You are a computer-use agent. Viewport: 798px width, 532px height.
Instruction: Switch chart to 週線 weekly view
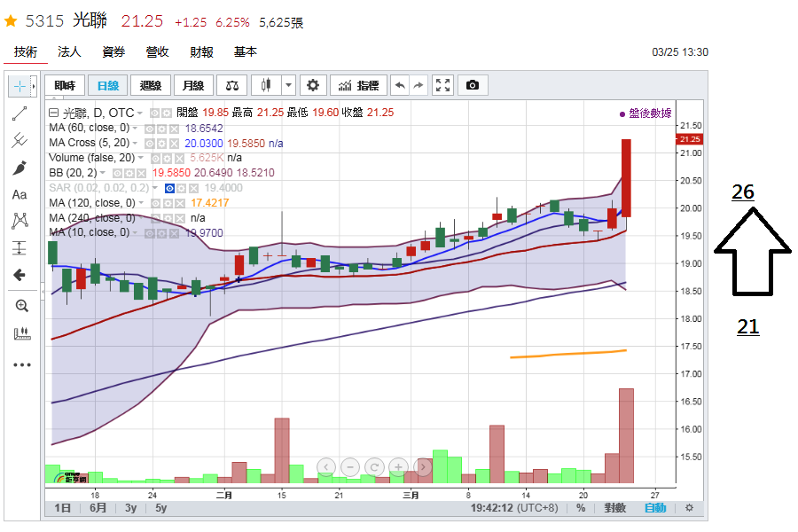[150, 85]
